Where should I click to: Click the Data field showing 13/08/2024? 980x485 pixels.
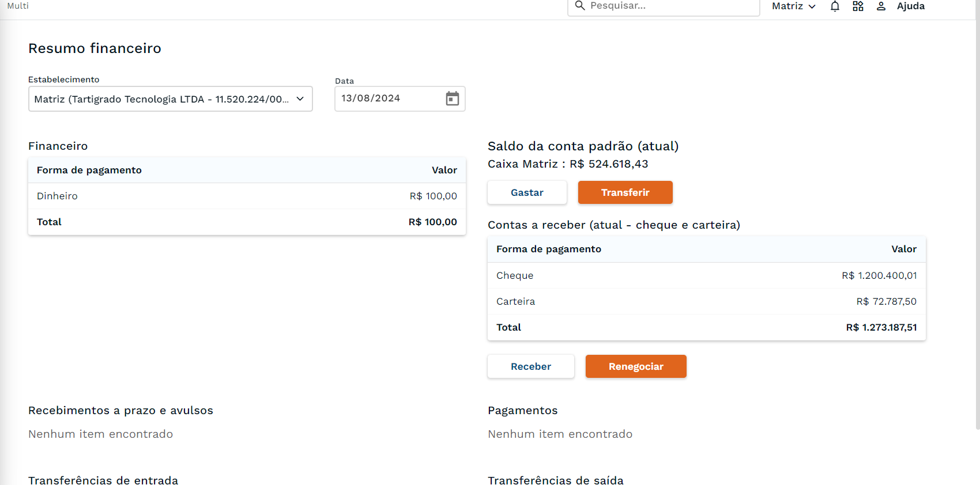point(386,98)
